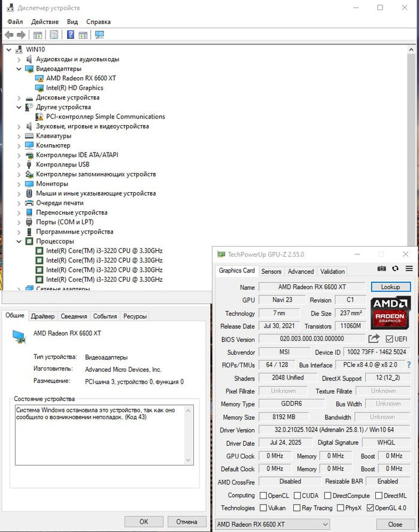Switch to the Sensors tab in GPU-Z
This screenshot has width=419, height=532.
point(271,272)
